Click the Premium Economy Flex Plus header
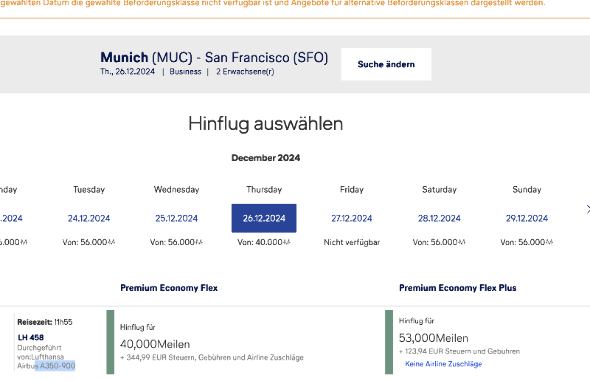This screenshot has height=380, width=590. [x=458, y=288]
